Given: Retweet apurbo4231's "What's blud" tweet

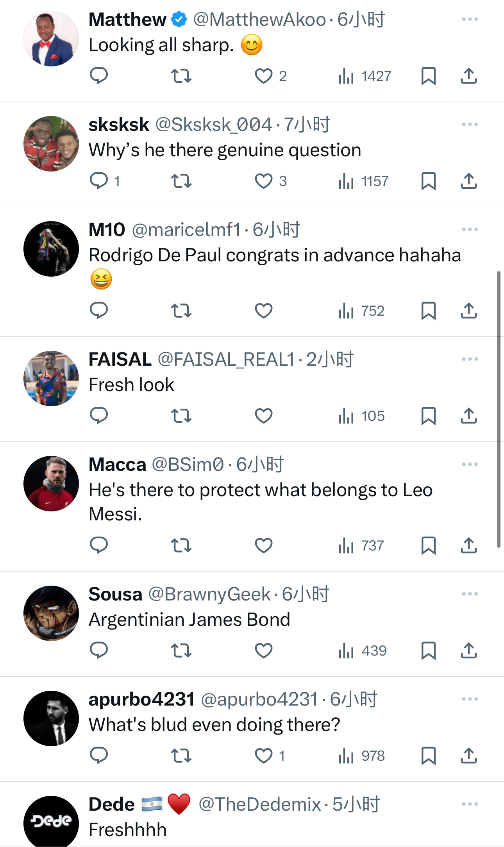Looking at the screenshot, I should pos(181,756).
